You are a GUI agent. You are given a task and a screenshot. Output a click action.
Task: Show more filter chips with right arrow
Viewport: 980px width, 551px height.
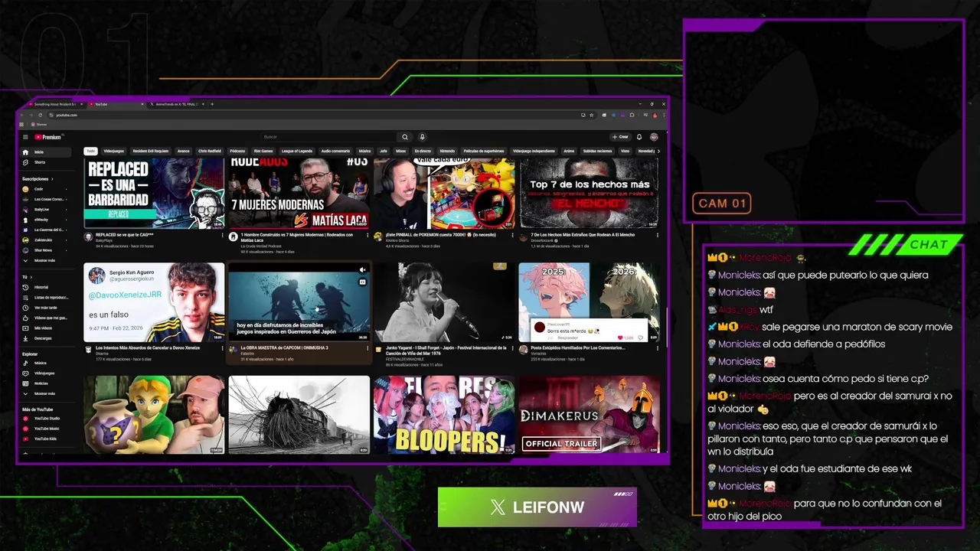coord(658,151)
